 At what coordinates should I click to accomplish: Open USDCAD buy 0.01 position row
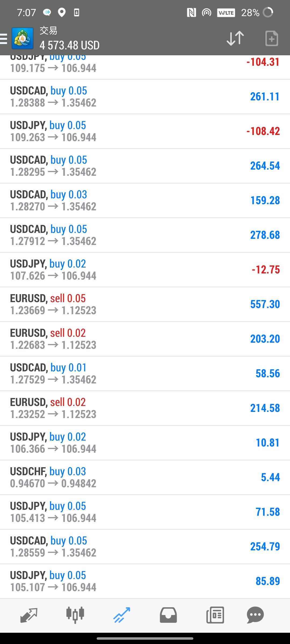(x=145, y=374)
